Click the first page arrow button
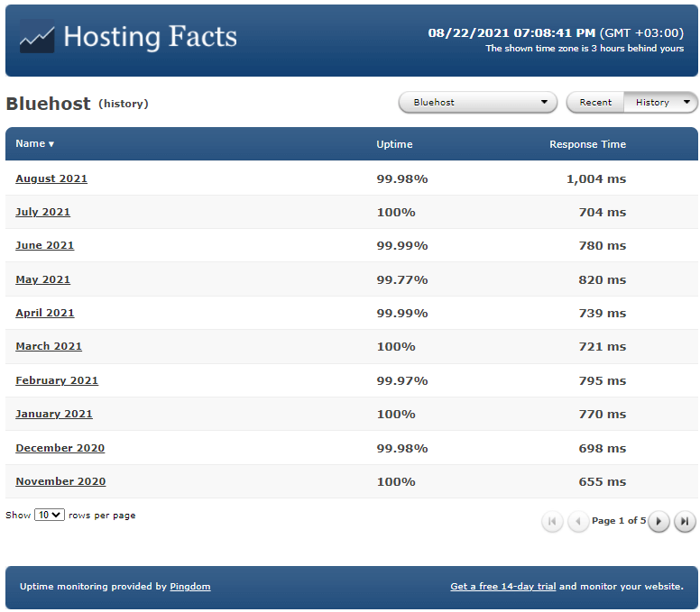Viewport: 700px width, 612px height. (x=552, y=521)
